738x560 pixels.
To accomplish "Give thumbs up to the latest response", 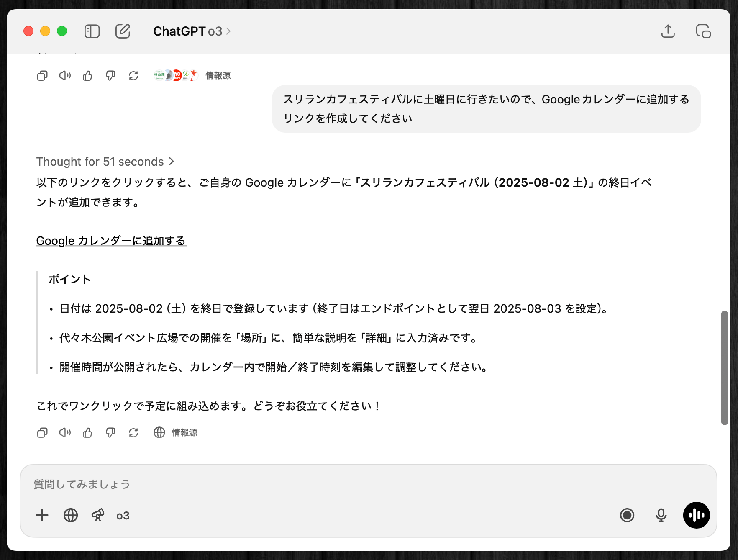I will (87, 432).
